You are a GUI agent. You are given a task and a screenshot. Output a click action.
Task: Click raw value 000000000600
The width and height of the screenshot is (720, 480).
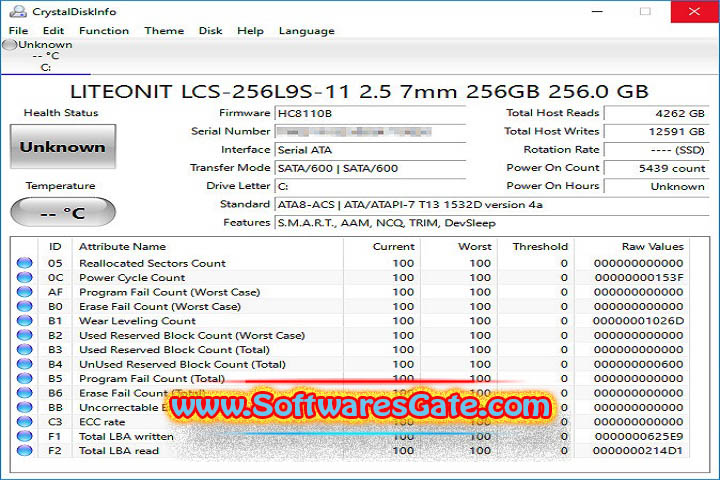pos(638,364)
